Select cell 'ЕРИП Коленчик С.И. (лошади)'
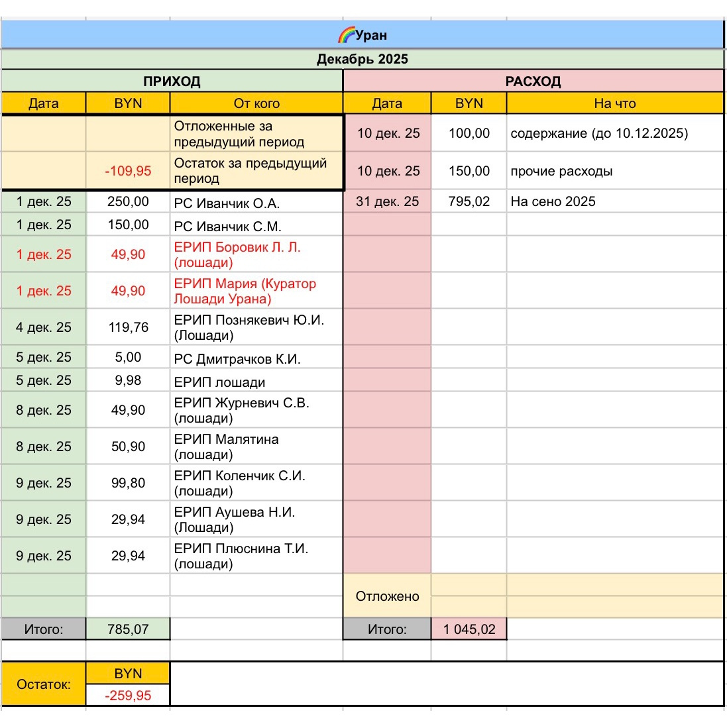 (x=256, y=483)
